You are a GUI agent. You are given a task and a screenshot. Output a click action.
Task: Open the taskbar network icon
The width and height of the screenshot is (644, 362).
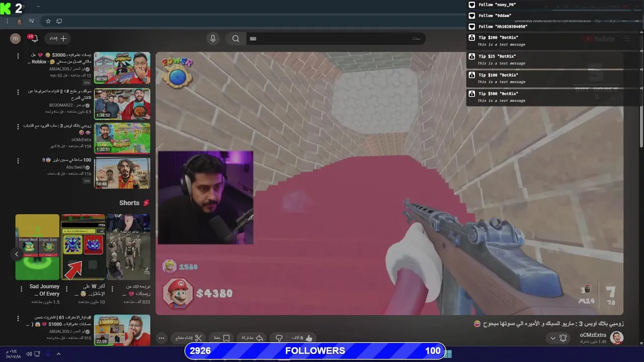37,354
